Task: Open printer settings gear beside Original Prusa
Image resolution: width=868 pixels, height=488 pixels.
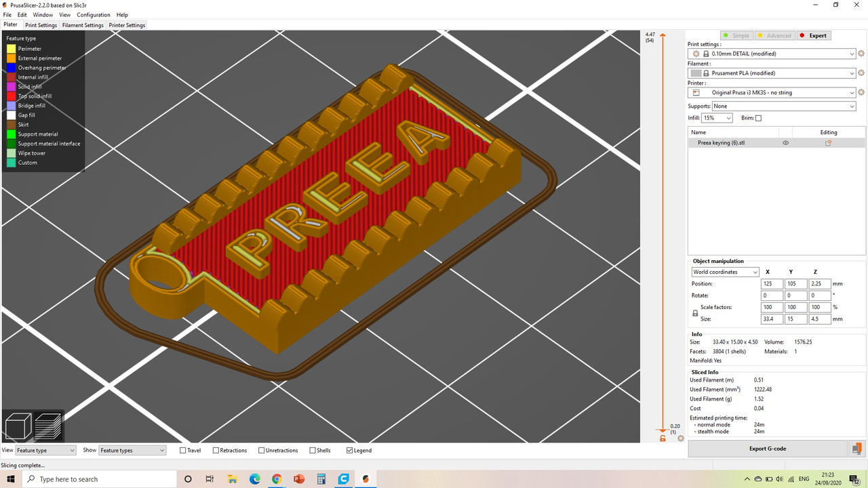Action: 861,93
